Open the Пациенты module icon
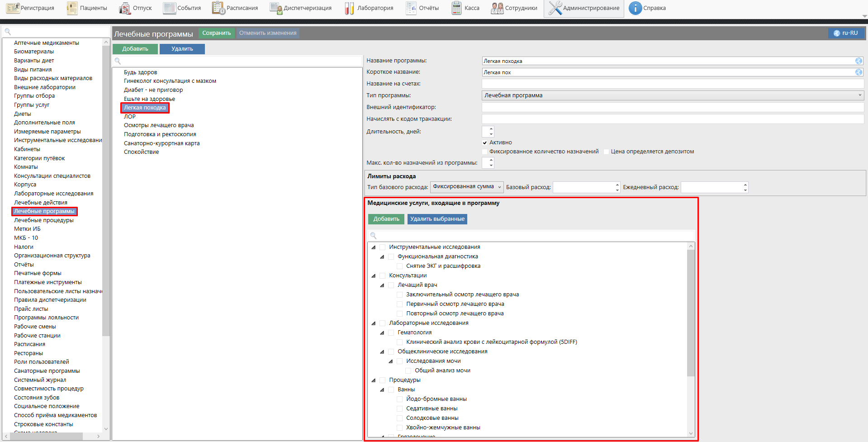 (72, 8)
